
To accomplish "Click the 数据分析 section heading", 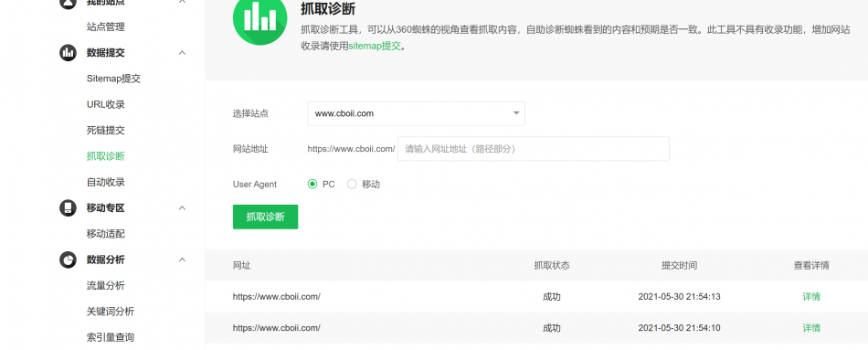I will click(x=106, y=260).
